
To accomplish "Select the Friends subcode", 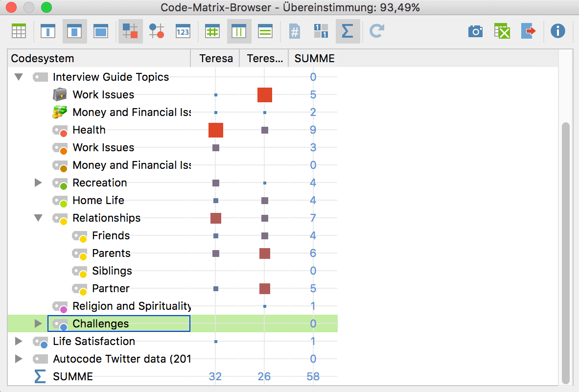I will [111, 235].
